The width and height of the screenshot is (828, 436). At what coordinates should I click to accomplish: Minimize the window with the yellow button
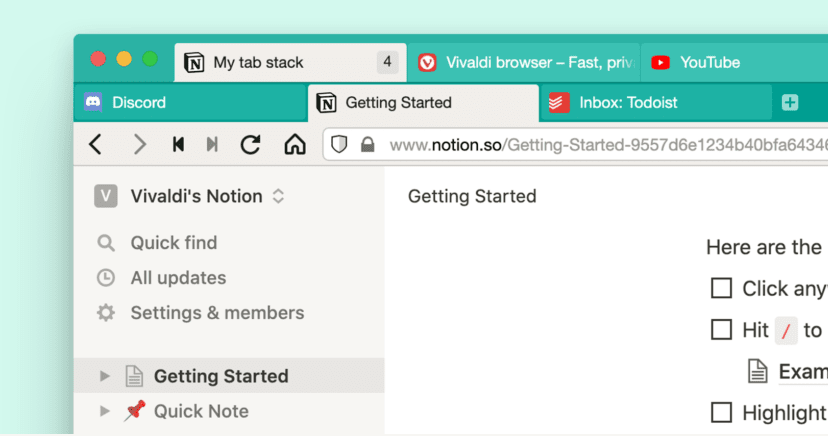(124, 59)
